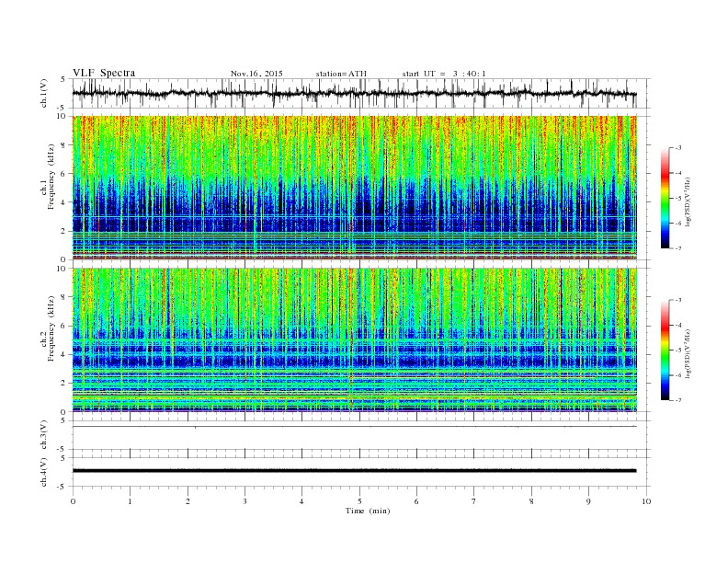Click inside the ch.1 spectrogram panel
The height and width of the screenshot is (563, 728).
point(355,188)
